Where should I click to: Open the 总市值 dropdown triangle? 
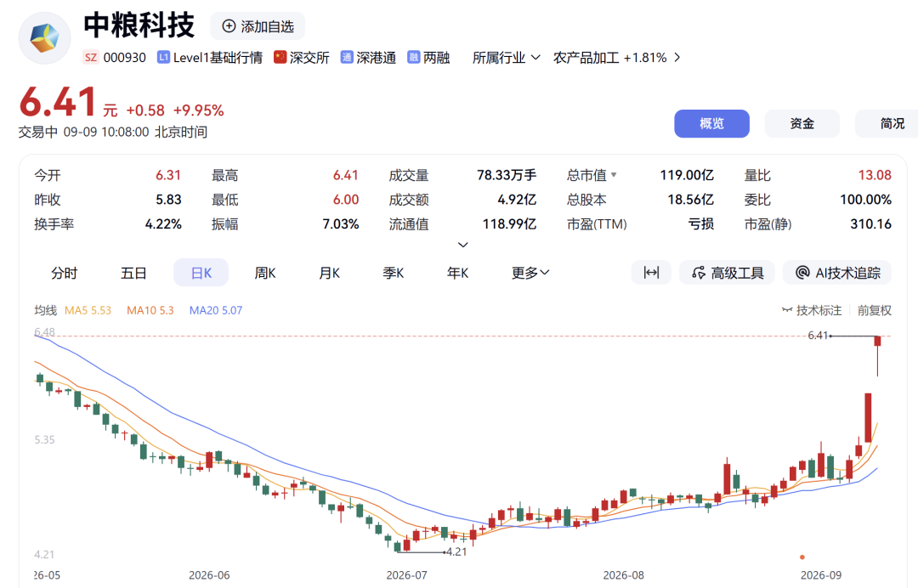614,175
